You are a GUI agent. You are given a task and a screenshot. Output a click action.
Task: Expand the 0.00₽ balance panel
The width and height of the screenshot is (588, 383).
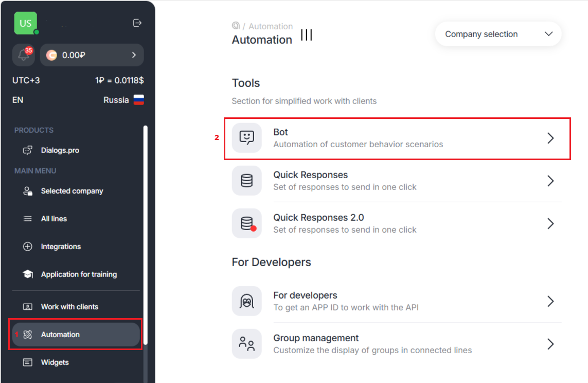[92, 55]
